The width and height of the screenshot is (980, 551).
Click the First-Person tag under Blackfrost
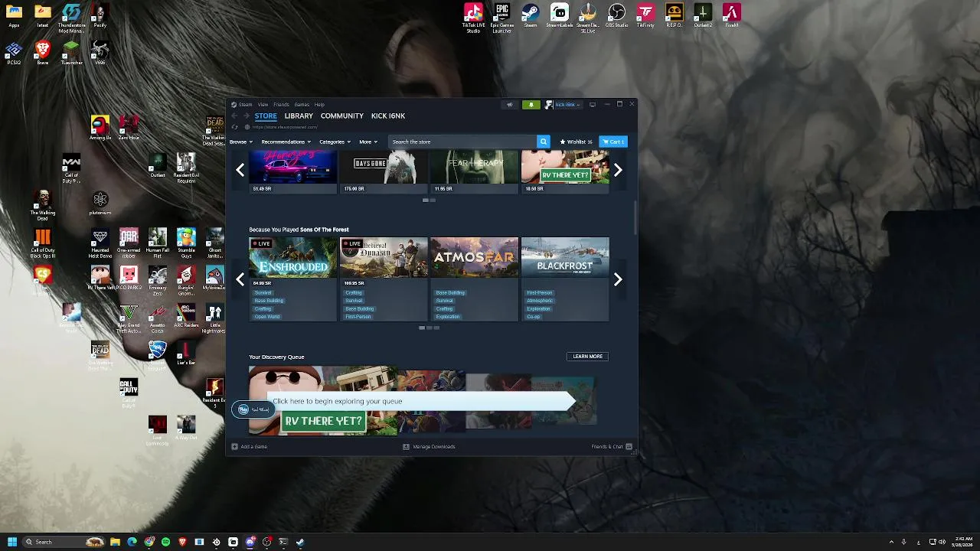(x=540, y=292)
